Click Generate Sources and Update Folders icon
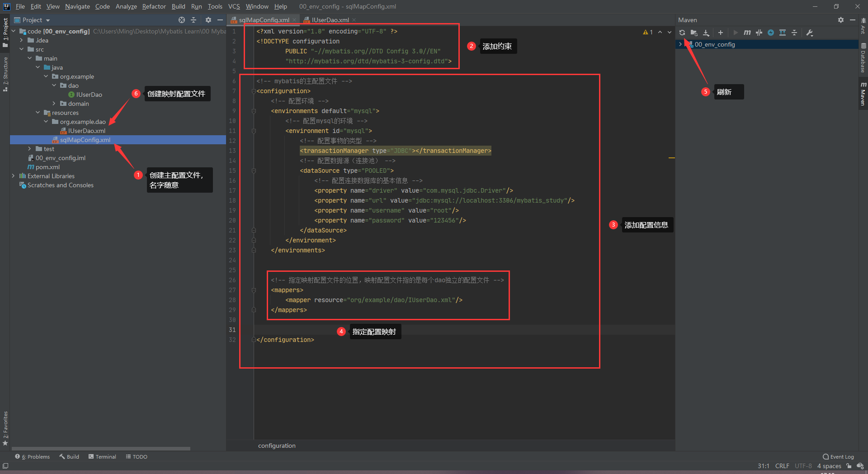 pos(694,33)
